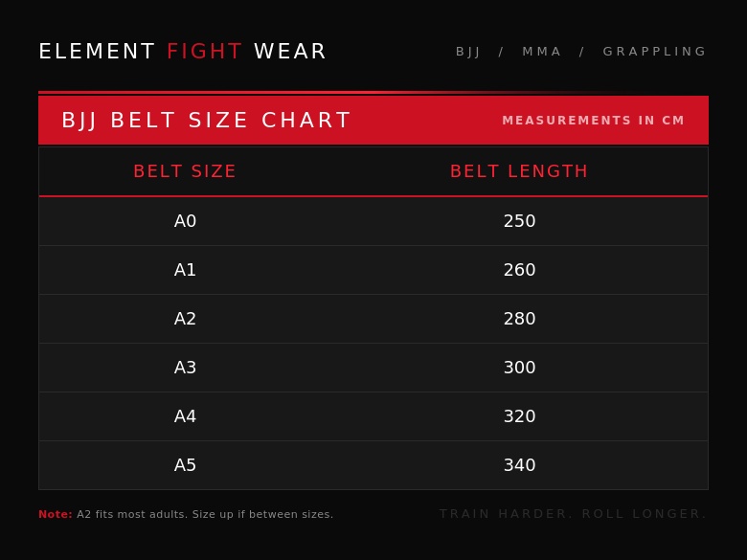Click the BJJ Belt Size Chart title
Screen dimensions: 747x560
[206, 121]
